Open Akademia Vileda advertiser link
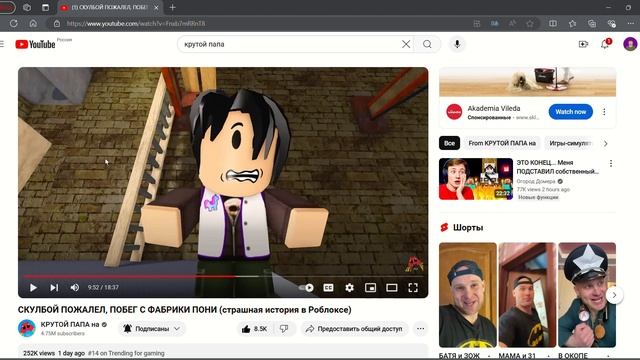This screenshot has width=640, height=360. (494, 108)
